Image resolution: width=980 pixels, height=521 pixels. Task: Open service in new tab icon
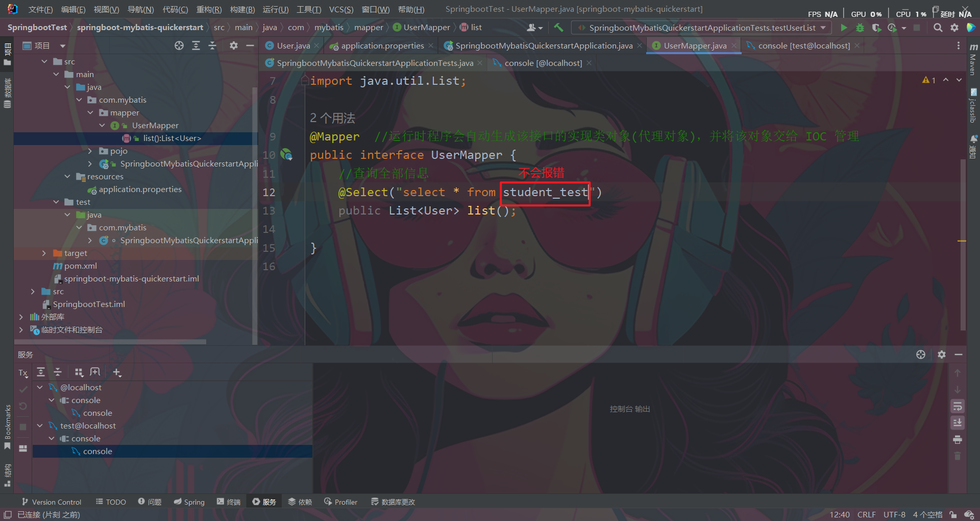point(95,372)
